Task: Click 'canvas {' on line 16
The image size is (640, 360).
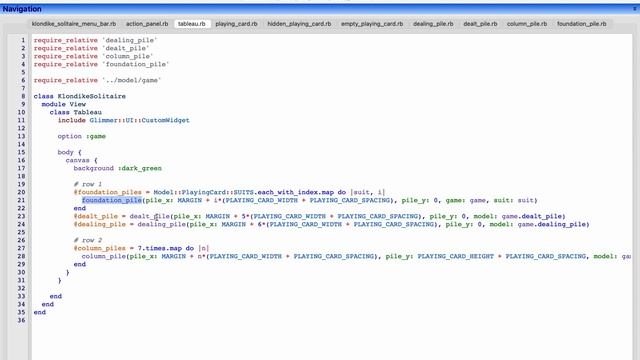Action: point(82,160)
